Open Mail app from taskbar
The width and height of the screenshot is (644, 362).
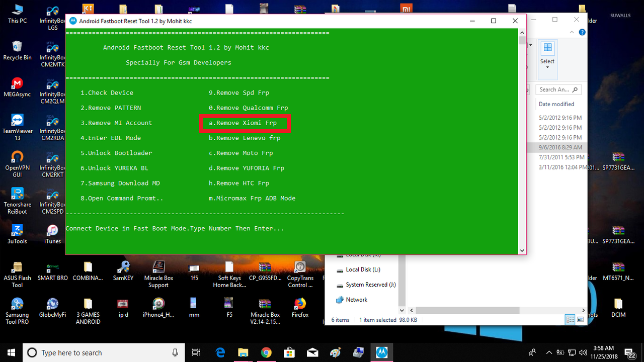312,352
